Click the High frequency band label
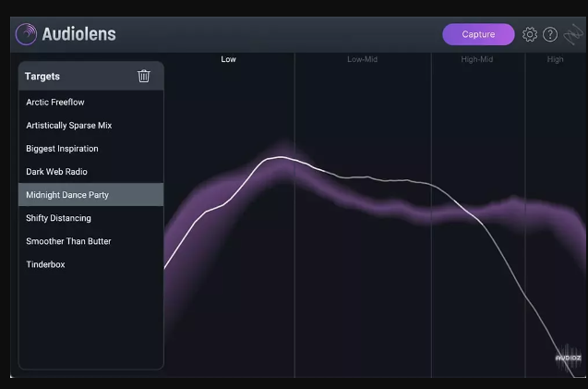This screenshot has width=588, height=389. pyautogui.click(x=555, y=60)
